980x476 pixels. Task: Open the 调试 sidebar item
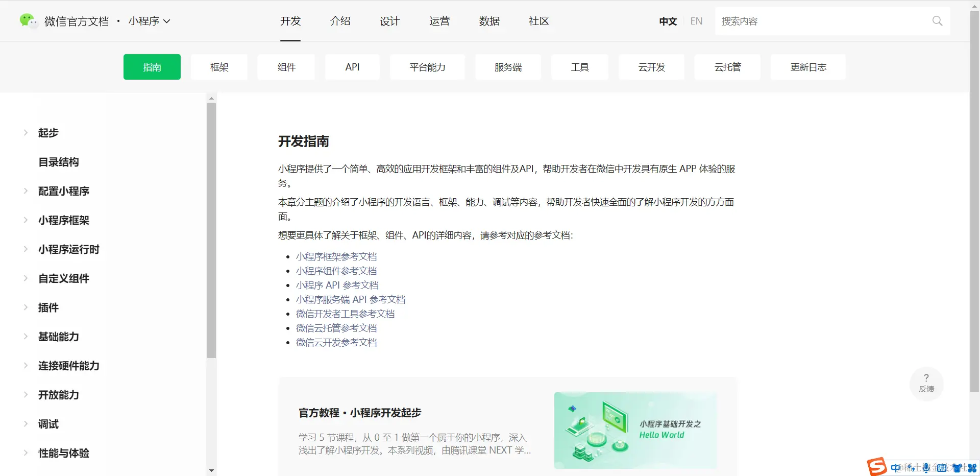(x=48, y=424)
